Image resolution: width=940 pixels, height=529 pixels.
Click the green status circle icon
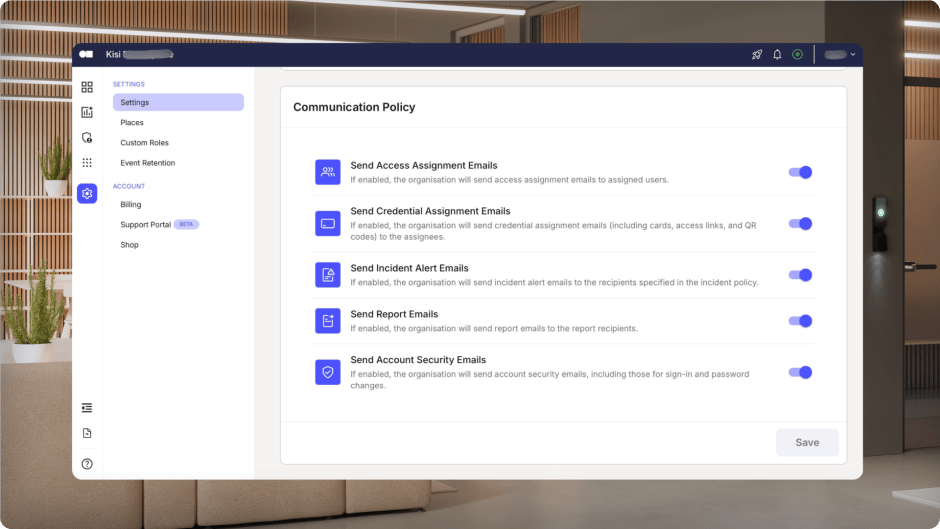pyautogui.click(x=797, y=55)
